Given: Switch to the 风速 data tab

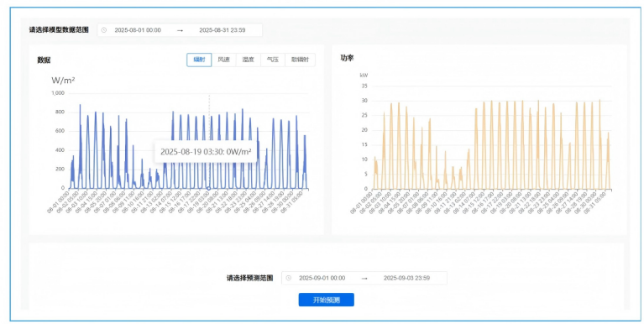Looking at the screenshot, I should (x=224, y=60).
